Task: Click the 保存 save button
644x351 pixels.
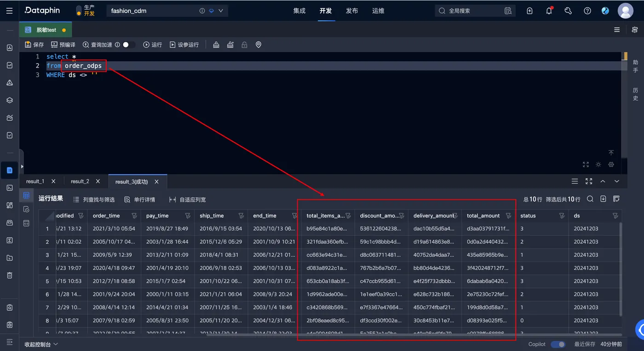Action: coord(34,45)
